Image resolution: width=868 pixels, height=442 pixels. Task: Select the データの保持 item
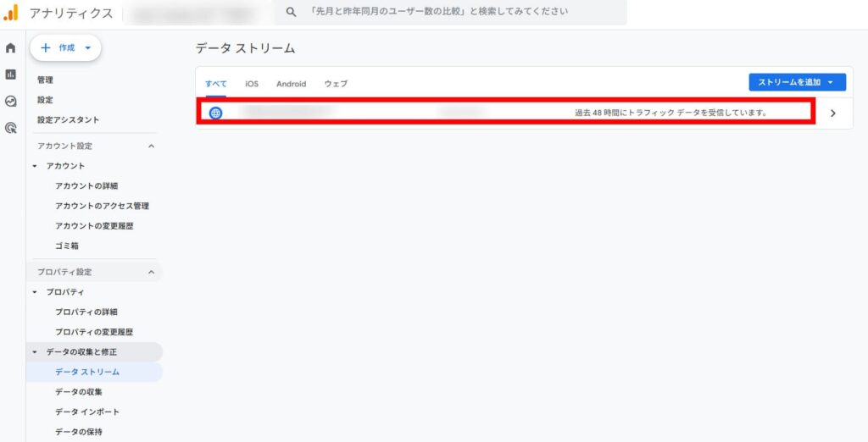79,432
